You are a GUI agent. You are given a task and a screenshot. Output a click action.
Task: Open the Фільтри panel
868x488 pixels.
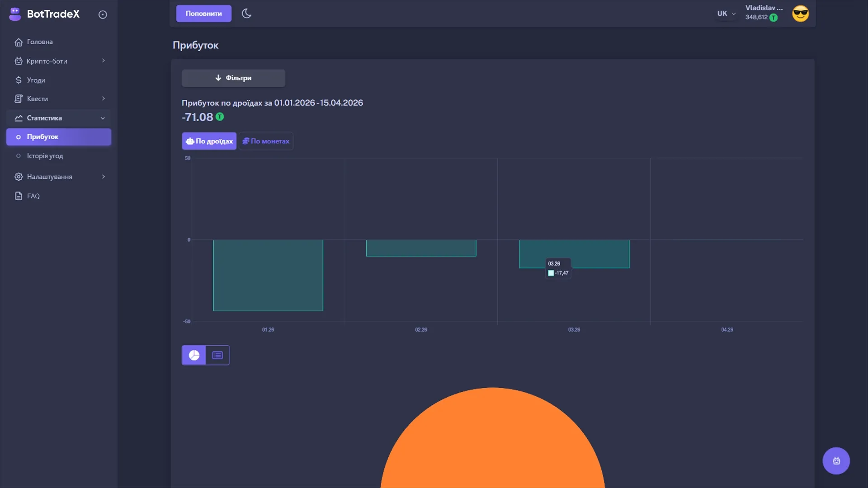[x=233, y=78]
